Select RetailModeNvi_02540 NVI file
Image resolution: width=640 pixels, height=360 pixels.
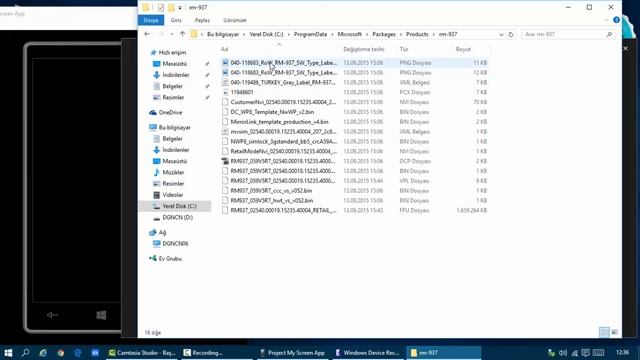pos(354,151)
